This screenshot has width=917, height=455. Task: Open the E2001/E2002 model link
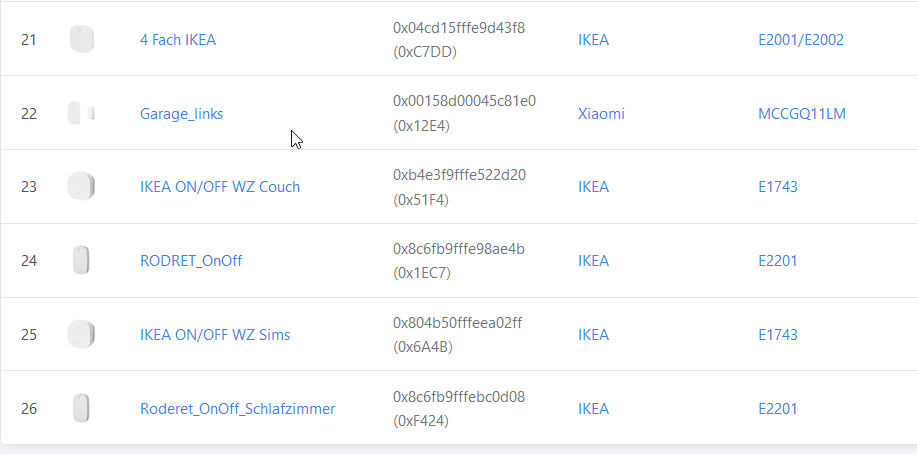[x=801, y=40]
